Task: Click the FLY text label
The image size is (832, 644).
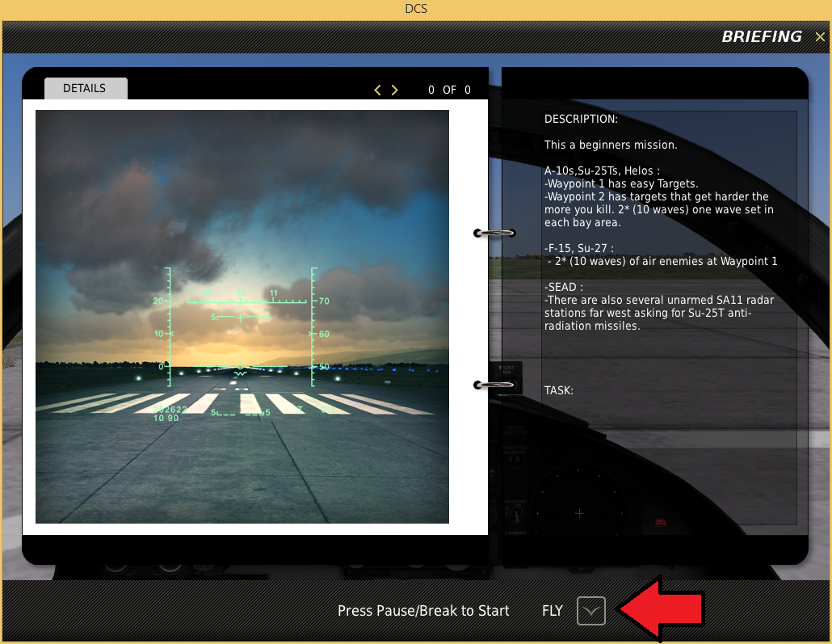Action: click(x=552, y=611)
